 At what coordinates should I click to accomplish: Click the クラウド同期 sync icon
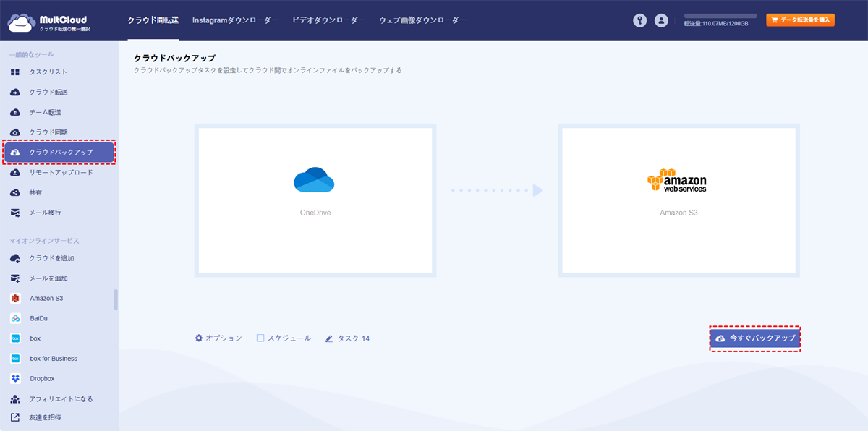[x=15, y=132]
